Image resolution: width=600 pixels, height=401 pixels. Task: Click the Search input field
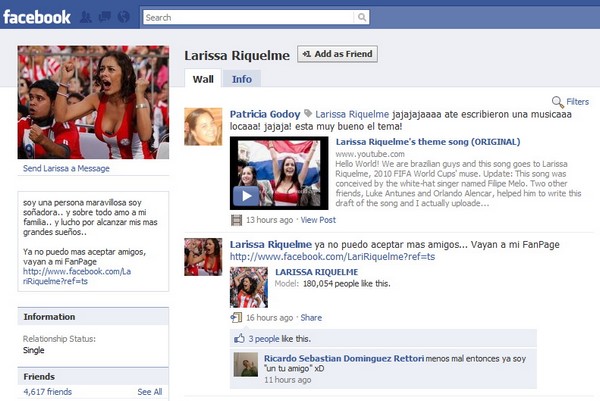(249, 17)
